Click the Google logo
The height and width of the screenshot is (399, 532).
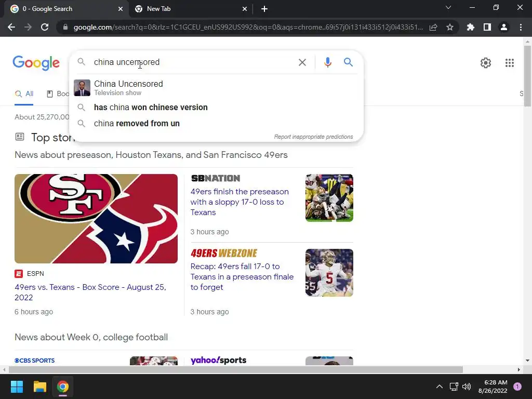(x=36, y=63)
